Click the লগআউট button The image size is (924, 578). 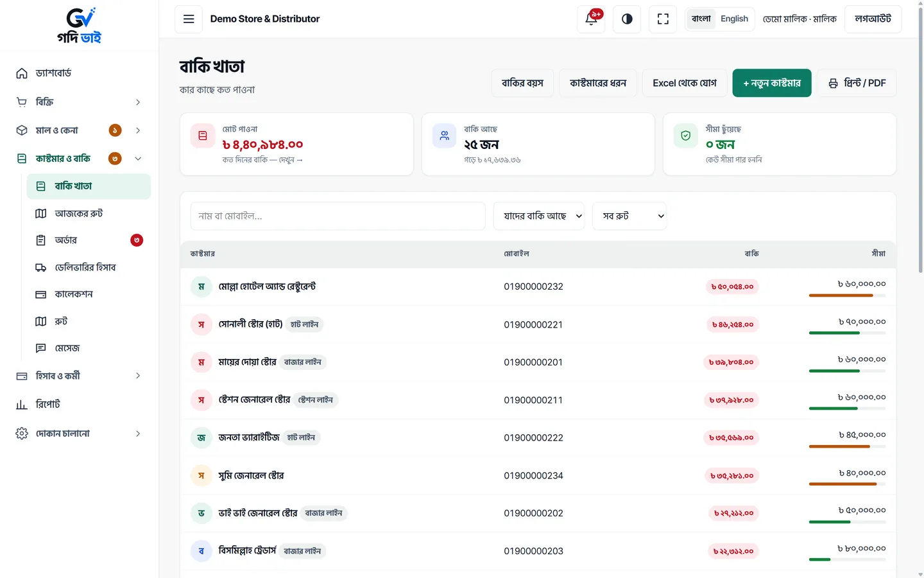pyautogui.click(x=873, y=19)
